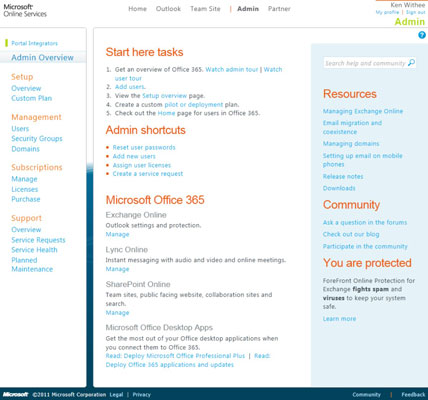This screenshot has width=428, height=400.
Task: Open Service Health in sidebar
Action: tap(34, 250)
